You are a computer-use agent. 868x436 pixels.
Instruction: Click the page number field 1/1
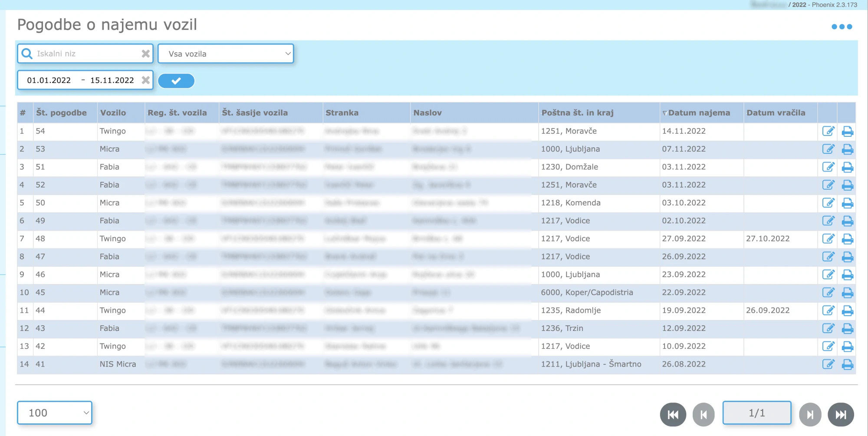(756, 413)
